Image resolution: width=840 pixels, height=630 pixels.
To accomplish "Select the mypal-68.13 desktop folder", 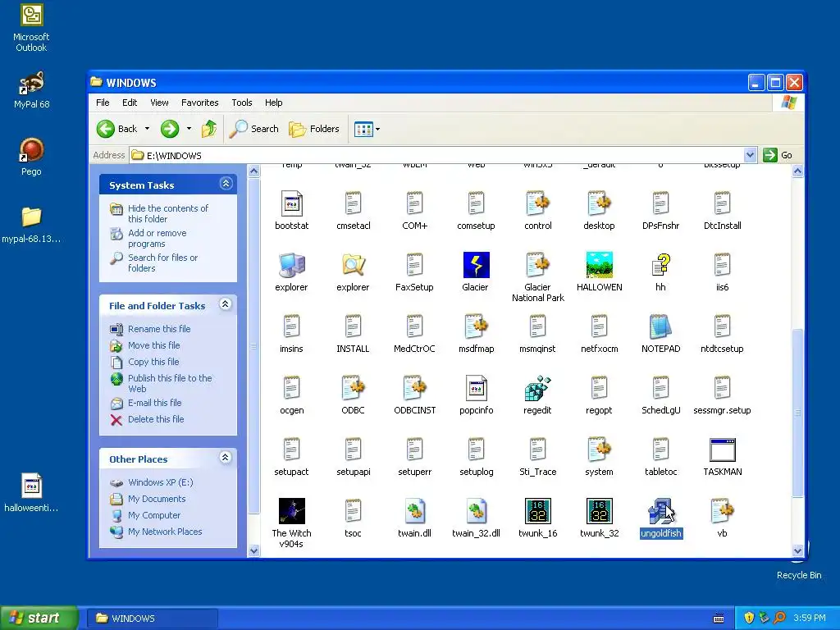I will (x=31, y=225).
